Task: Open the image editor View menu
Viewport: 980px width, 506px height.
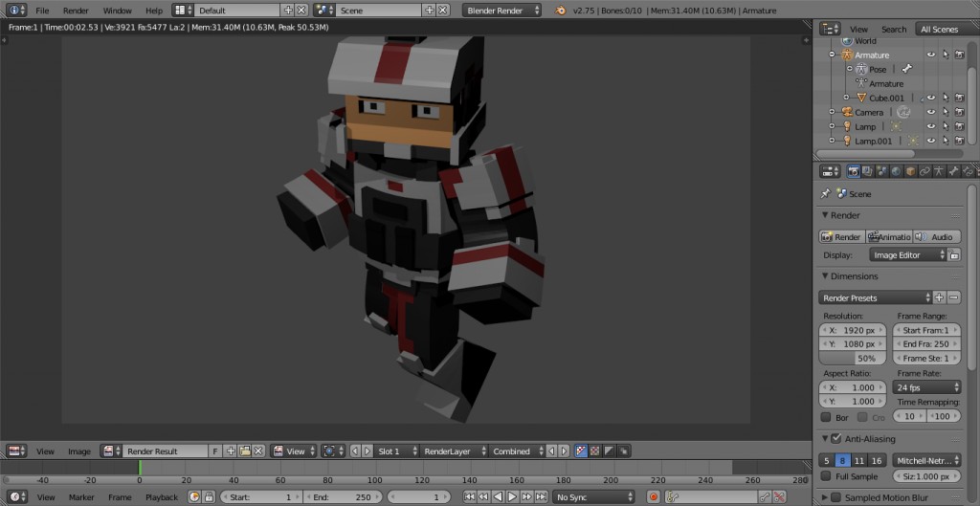Action: coord(45,451)
